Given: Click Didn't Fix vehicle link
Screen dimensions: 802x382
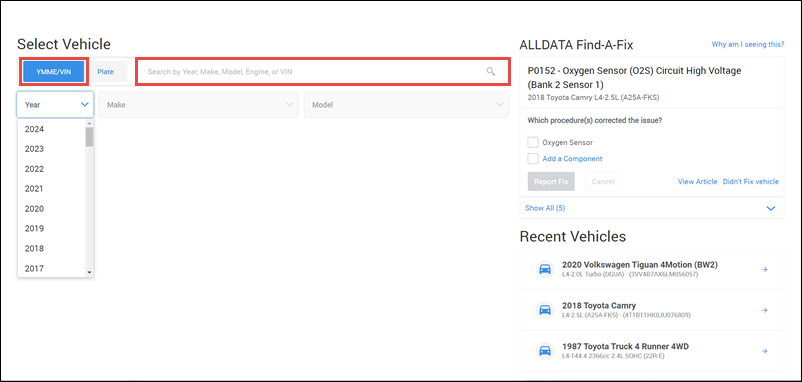Looking at the screenshot, I should 750,182.
